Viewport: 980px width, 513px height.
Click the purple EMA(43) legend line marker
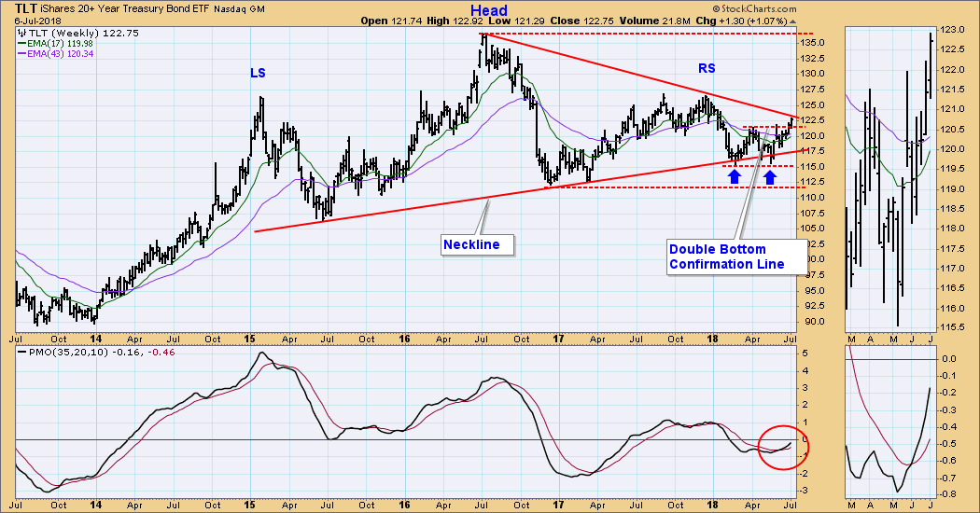pyautogui.click(x=21, y=54)
